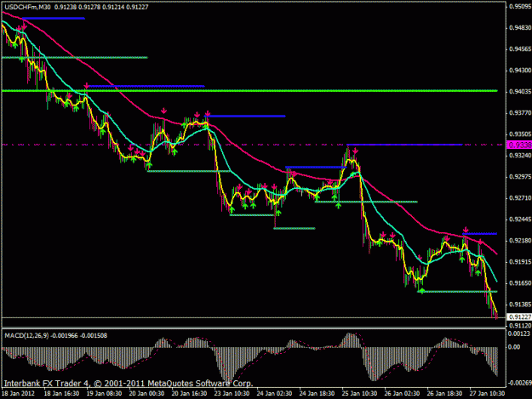Image resolution: width=532 pixels, height=399 pixels.
Task: Click the 0.92710 price scale value
Action: (520, 198)
